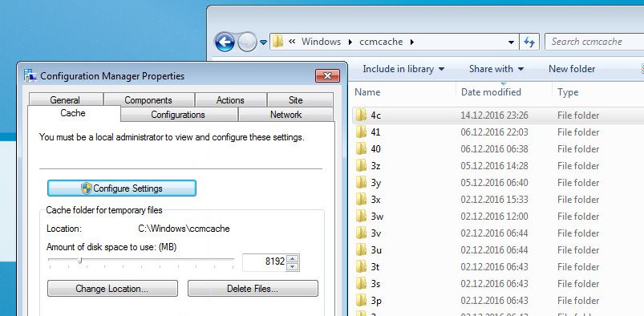This screenshot has height=316, width=644.
Task: Click the Forward arrow in Explorer window
Action: coord(247,42)
